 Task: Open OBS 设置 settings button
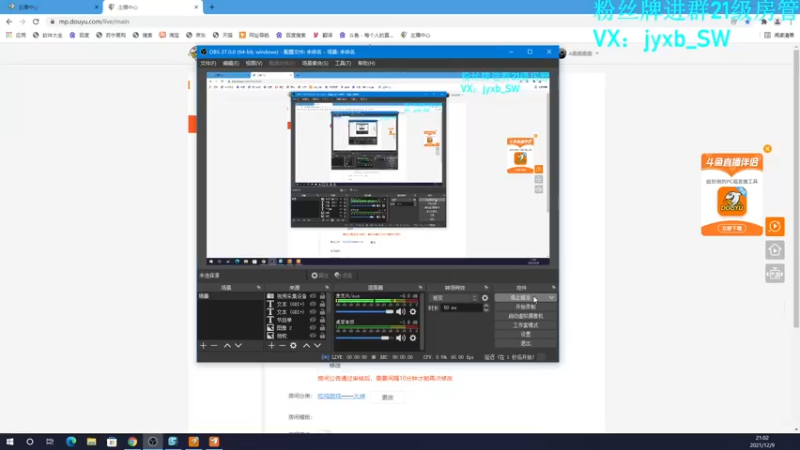pyautogui.click(x=526, y=334)
